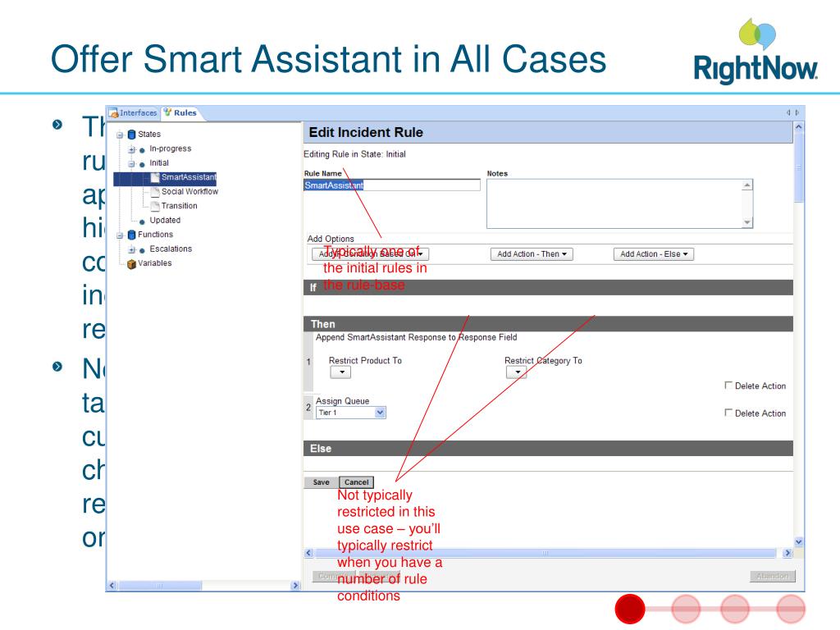Check Delete Action for Assign Queue

coord(728,413)
